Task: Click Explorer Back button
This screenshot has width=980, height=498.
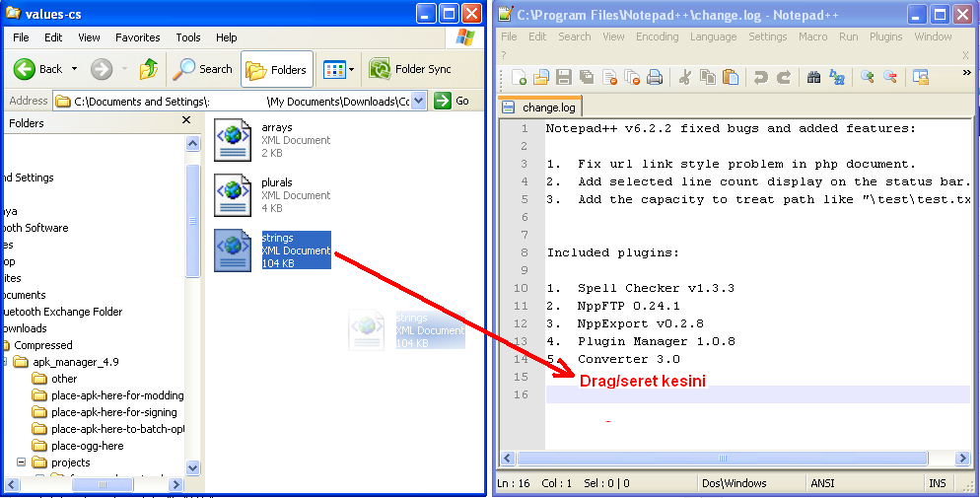Action: tap(38, 69)
